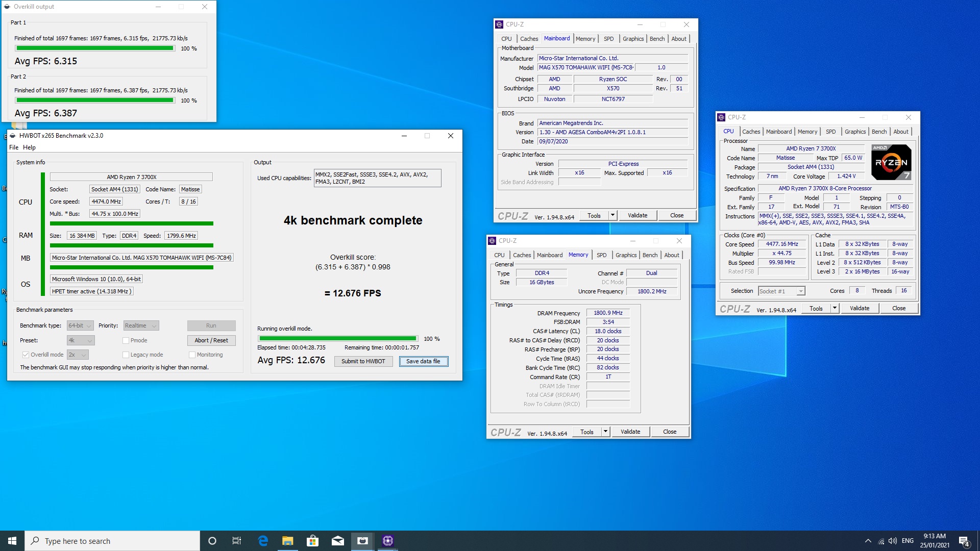The width and height of the screenshot is (980, 551).
Task: Open Microsoft Store from taskbar
Action: click(x=312, y=541)
